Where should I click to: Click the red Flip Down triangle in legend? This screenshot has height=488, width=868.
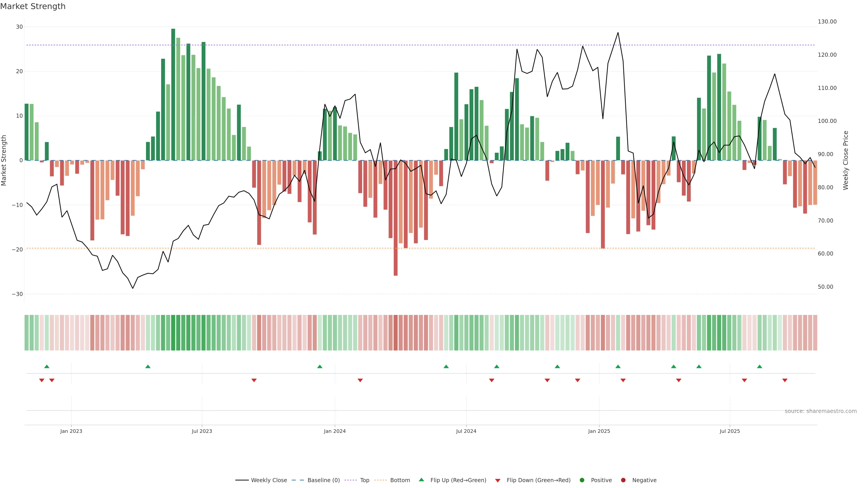(498, 480)
